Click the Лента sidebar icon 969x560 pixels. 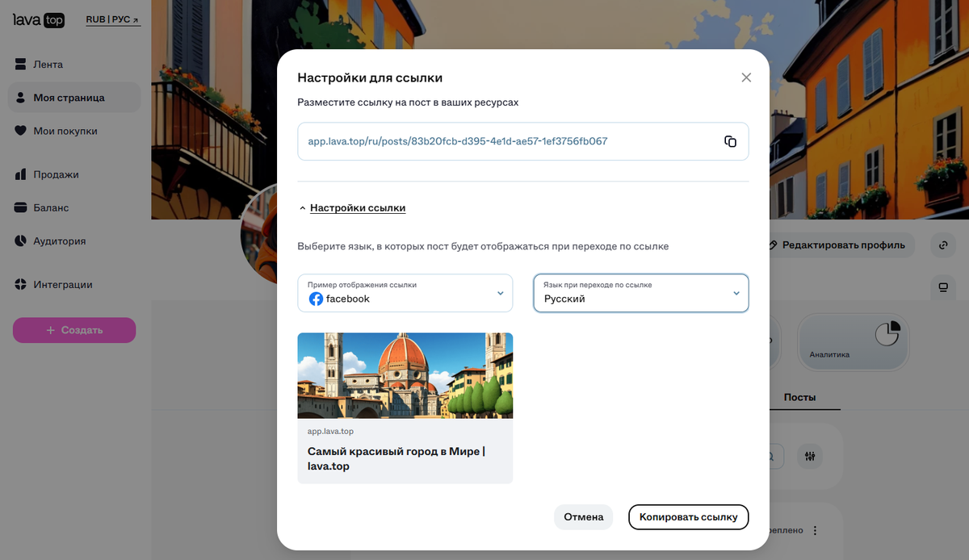click(20, 65)
